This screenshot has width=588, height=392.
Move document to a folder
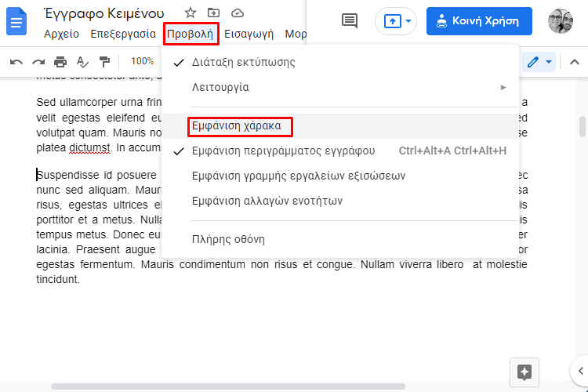coord(213,13)
